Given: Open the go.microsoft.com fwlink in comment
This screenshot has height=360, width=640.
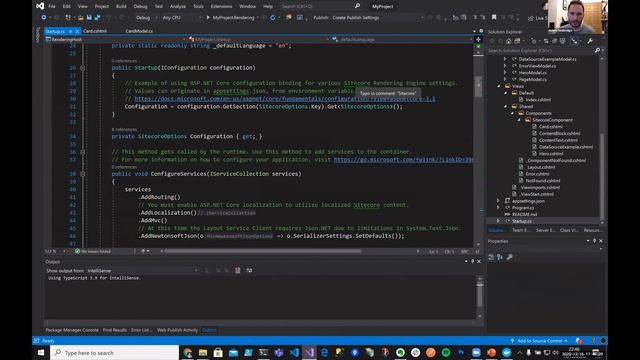Looking at the screenshot, I should pos(403,160).
